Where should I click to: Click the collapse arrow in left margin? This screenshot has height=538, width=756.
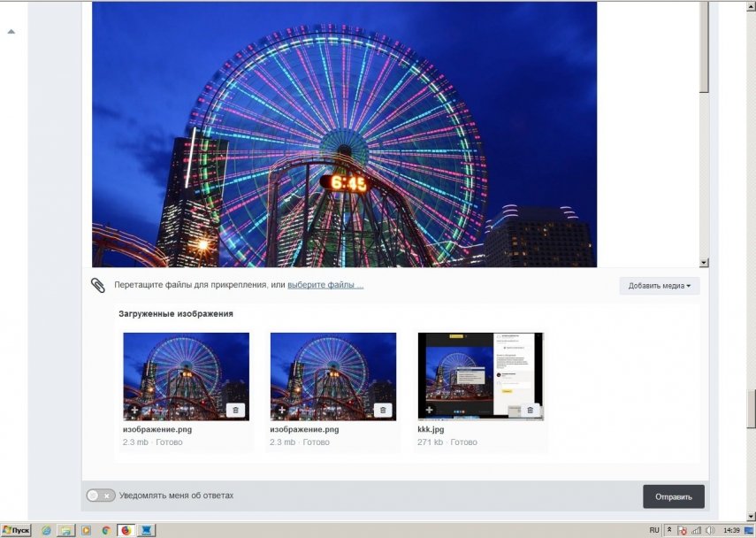pyautogui.click(x=11, y=32)
